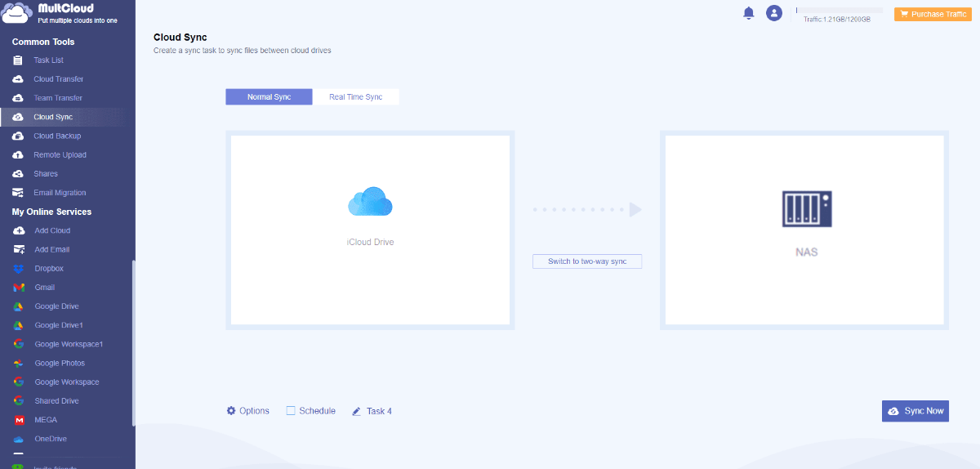Image resolution: width=980 pixels, height=469 pixels.
Task: Click the MultCloud logo
Action: pyautogui.click(x=60, y=12)
